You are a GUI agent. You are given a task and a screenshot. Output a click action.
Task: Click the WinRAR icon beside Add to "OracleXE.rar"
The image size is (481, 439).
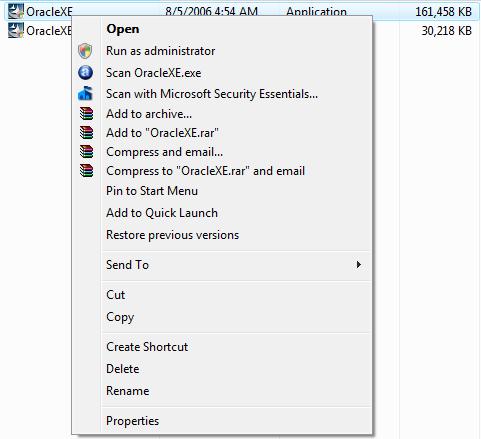[x=86, y=133]
